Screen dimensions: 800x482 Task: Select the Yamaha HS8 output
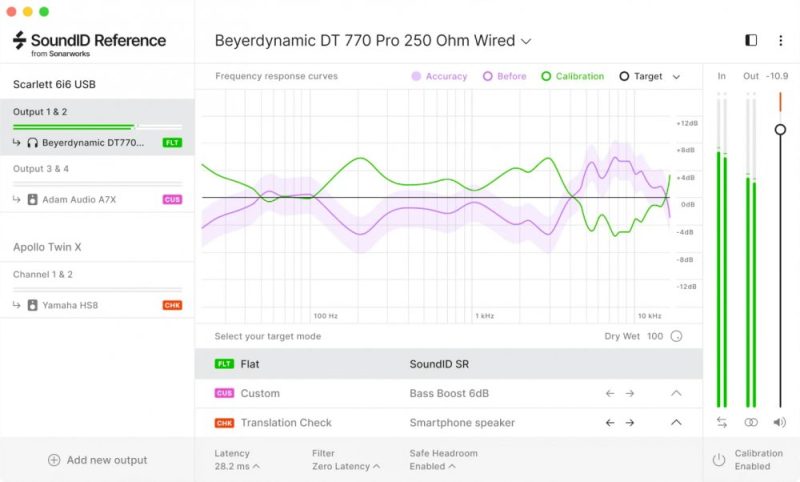pyautogui.click(x=70, y=305)
